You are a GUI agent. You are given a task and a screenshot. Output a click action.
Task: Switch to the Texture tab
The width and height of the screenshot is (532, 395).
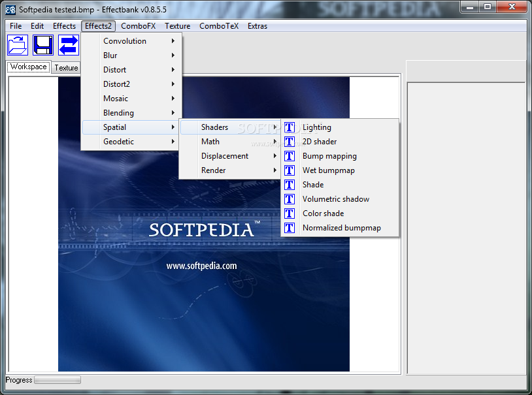tap(66, 68)
